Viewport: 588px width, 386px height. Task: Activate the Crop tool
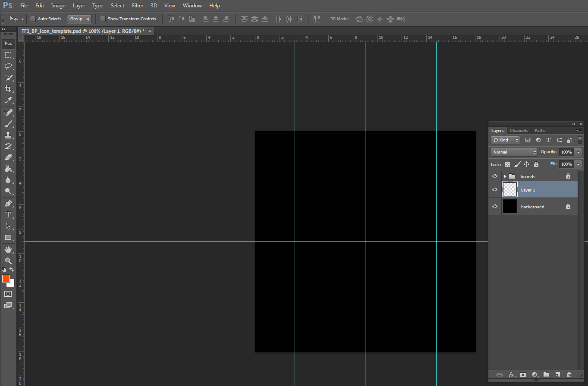8,89
